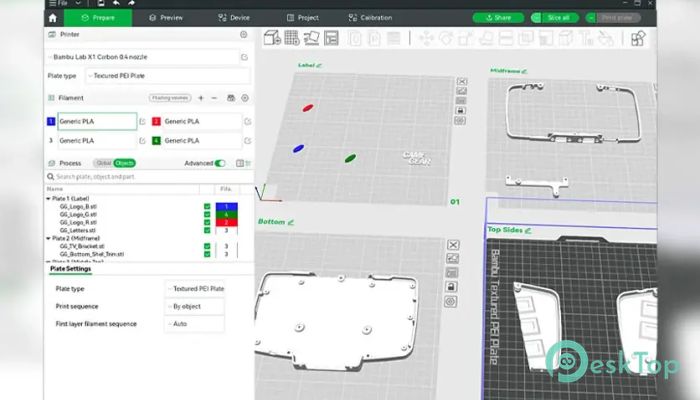Open the Print sequence dropdown

195,307
